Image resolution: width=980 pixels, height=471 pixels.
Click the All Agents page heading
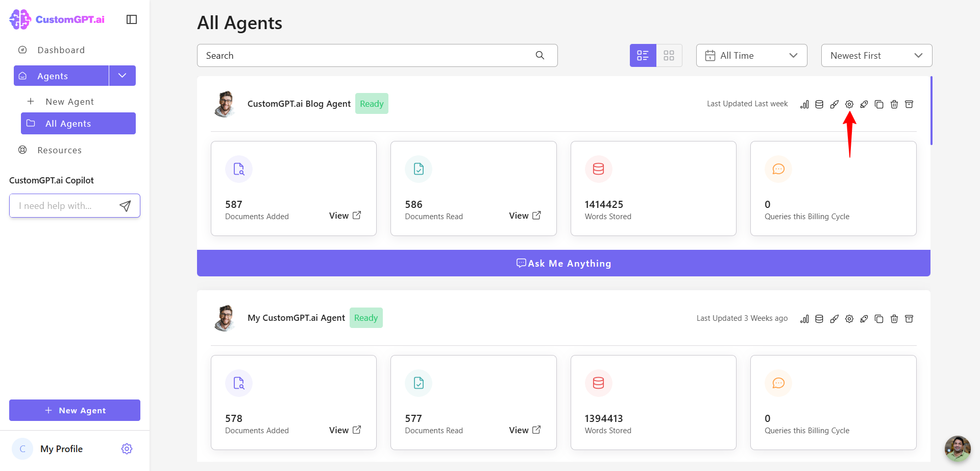click(240, 23)
